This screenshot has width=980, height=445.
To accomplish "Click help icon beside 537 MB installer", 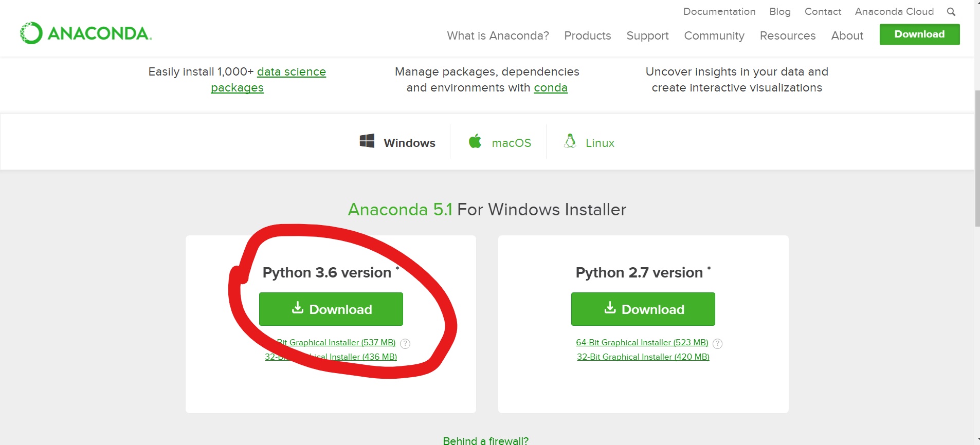I will pos(405,344).
